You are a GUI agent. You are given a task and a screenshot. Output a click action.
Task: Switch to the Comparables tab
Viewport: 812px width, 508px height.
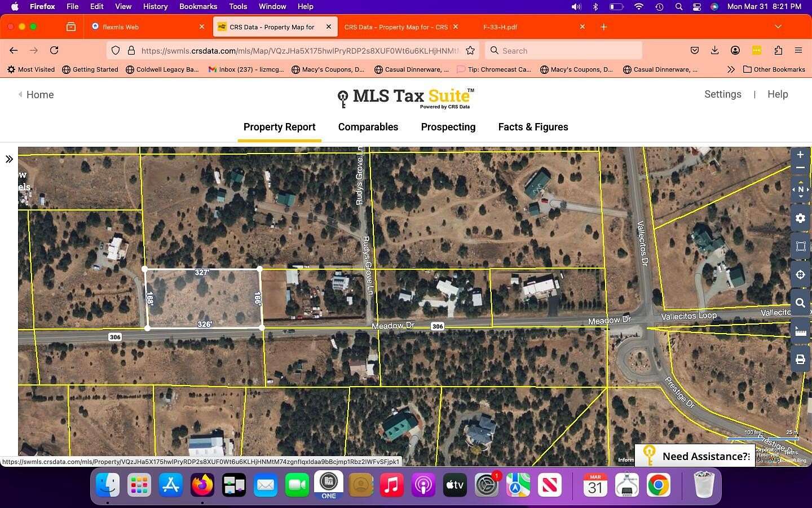[x=368, y=127]
